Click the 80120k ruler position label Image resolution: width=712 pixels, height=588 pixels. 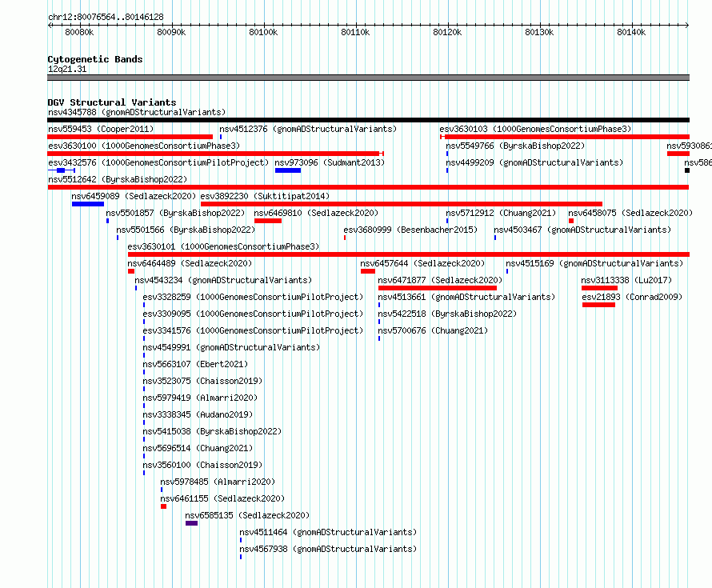click(x=447, y=32)
